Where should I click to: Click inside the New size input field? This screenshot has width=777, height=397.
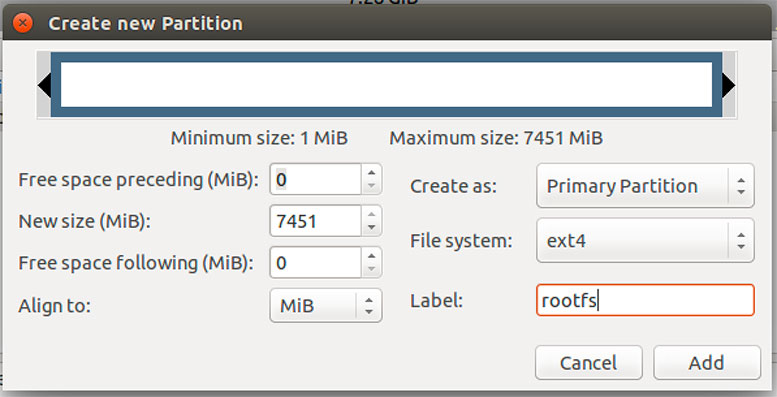click(316, 221)
